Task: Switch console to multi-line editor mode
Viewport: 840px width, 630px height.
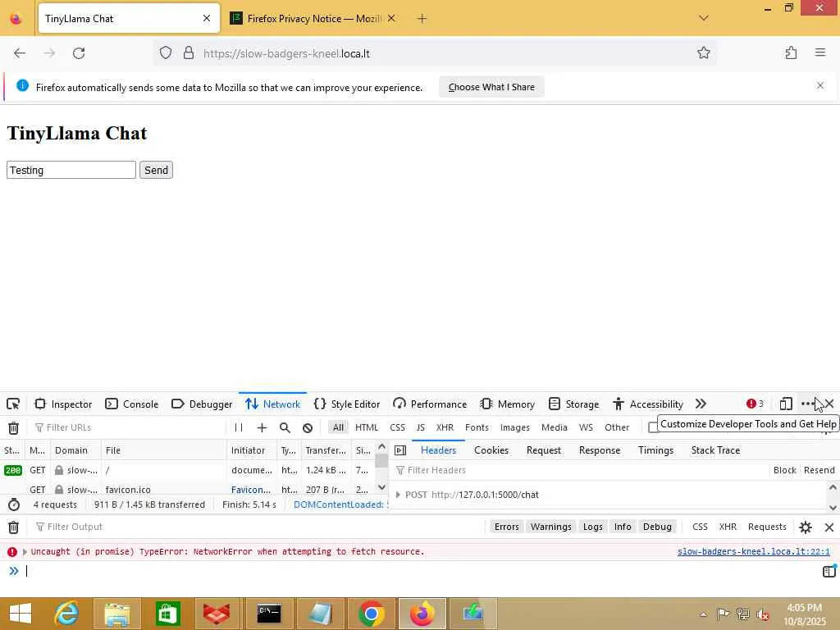Action: point(829,571)
